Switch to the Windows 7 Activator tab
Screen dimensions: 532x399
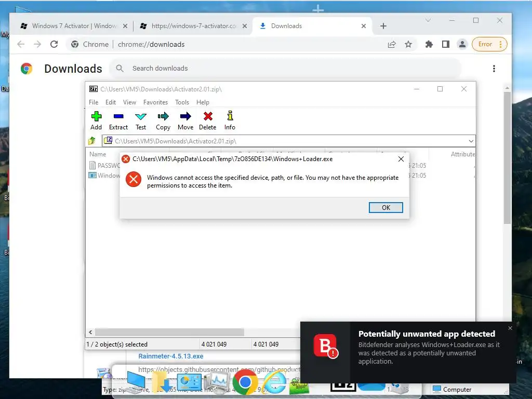[x=73, y=26]
